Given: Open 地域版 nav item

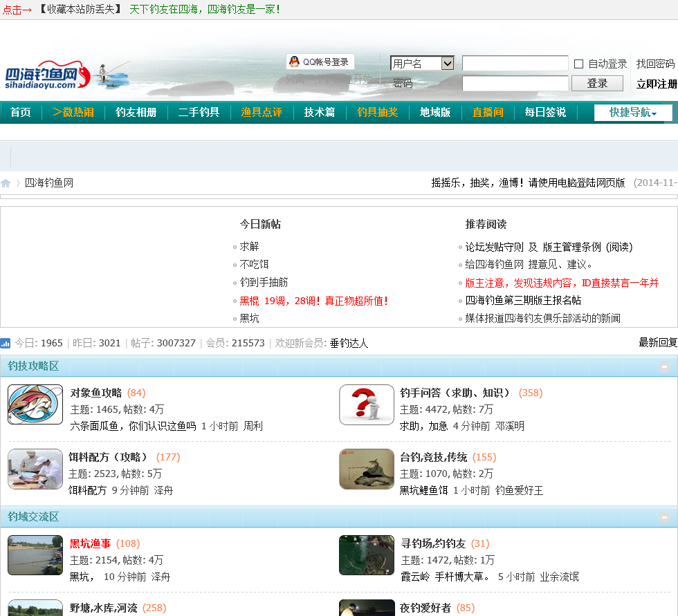Looking at the screenshot, I should [x=435, y=112].
